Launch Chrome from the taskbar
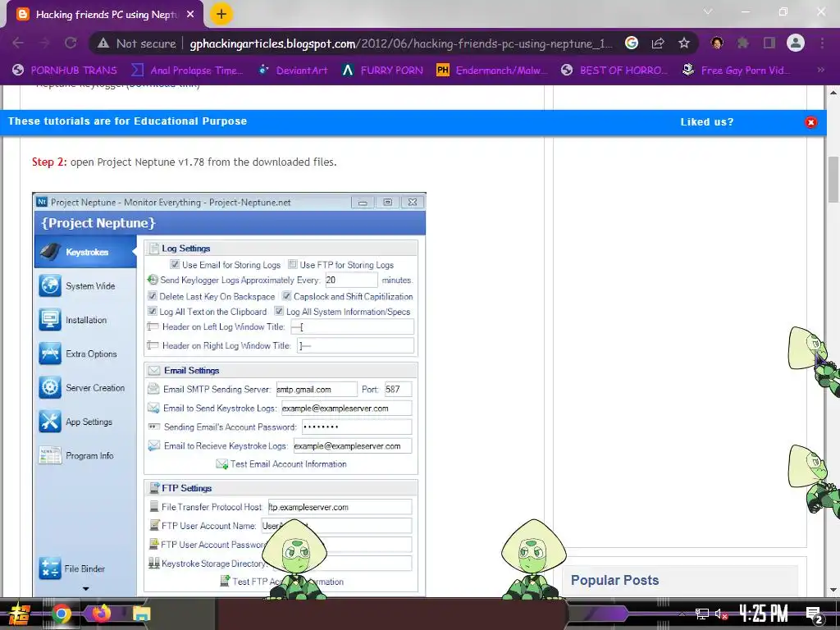 pyautogui.click(x=62, y=614)
